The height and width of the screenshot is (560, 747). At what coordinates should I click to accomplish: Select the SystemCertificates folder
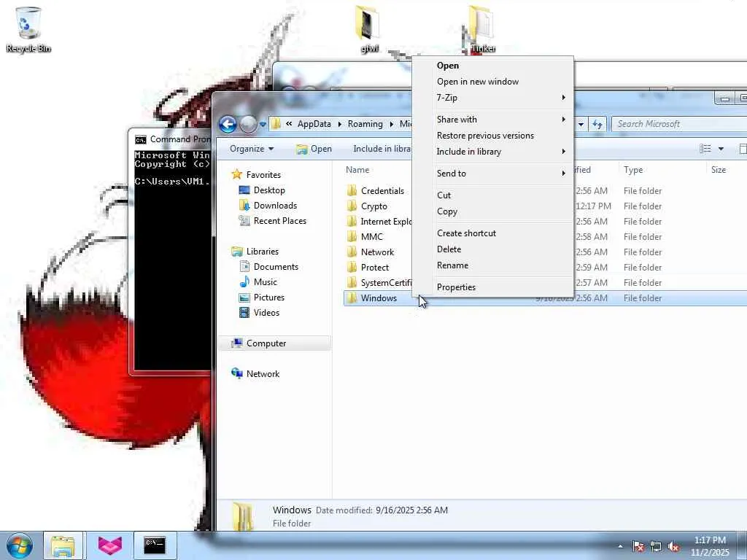click(x=379, y=282)
